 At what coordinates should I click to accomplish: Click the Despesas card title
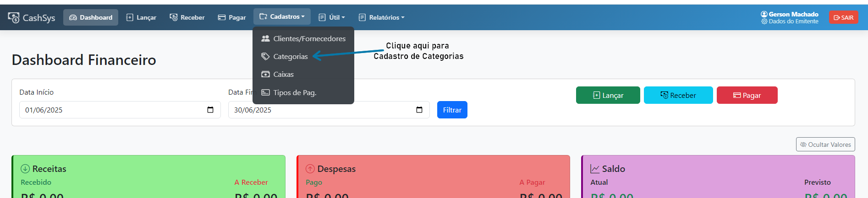(x=336, y=169)
